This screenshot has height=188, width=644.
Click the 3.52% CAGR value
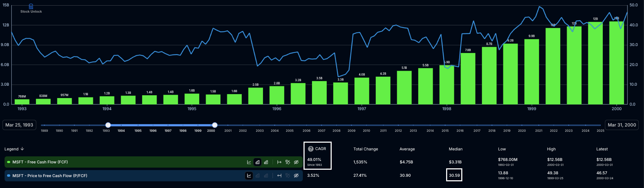point(313,175)
